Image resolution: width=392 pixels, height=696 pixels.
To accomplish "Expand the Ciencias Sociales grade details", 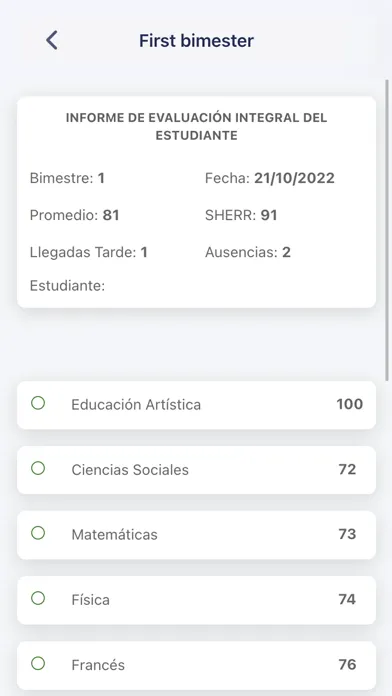I will (x=196, y=470).
